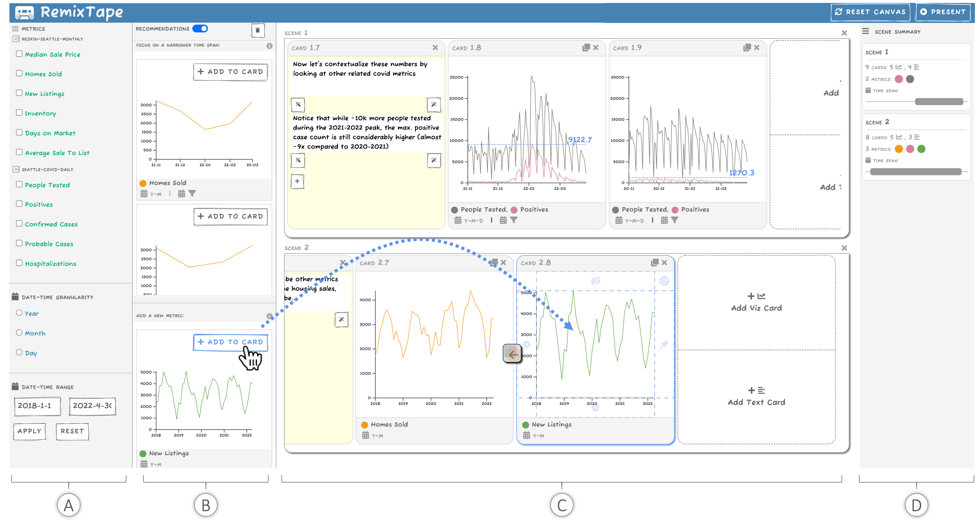Toggle the Recommendations switch off

click(x=200, y=28)
